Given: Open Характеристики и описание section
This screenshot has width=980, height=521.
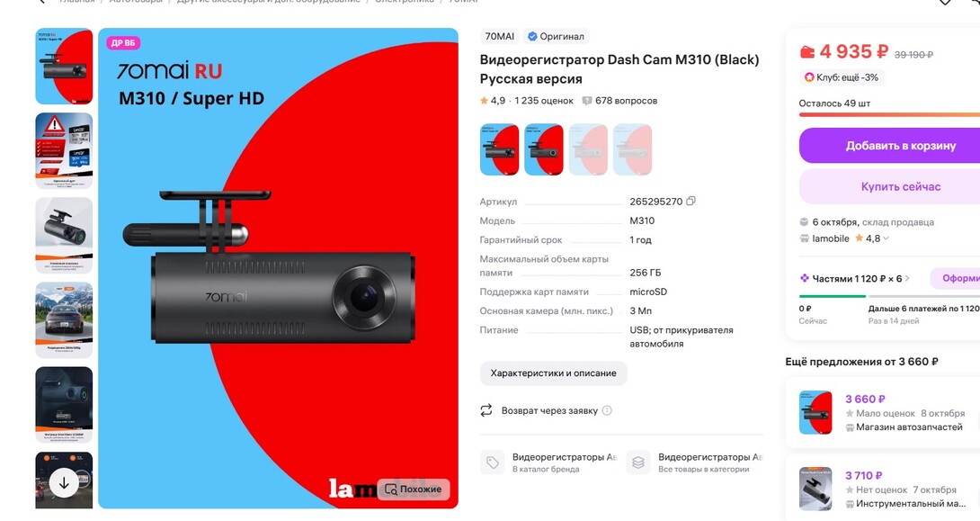Looking at the screenshot, I should [x=553, y=373].
